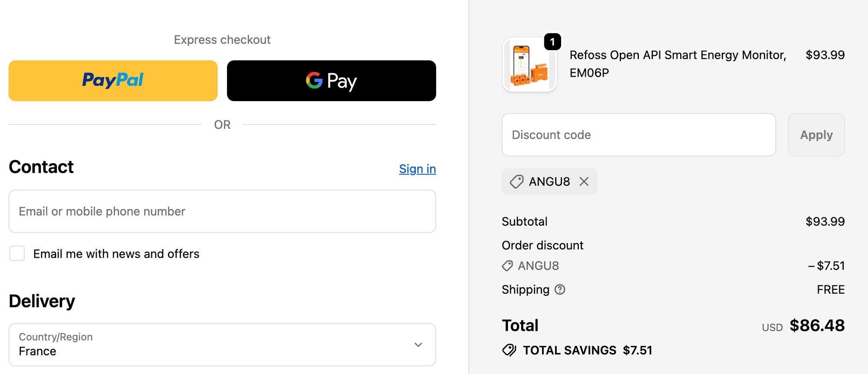Image resolution: width=868 pixels, height=374 pixels.
Task: Focus the Discount code field
Action: pos(638,135)
